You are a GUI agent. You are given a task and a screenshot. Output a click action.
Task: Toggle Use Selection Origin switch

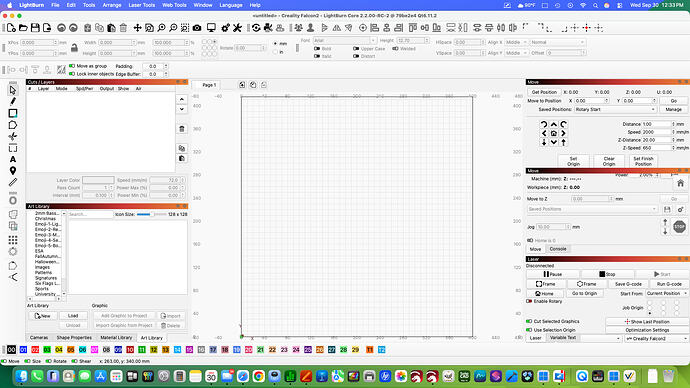[529, 330]
